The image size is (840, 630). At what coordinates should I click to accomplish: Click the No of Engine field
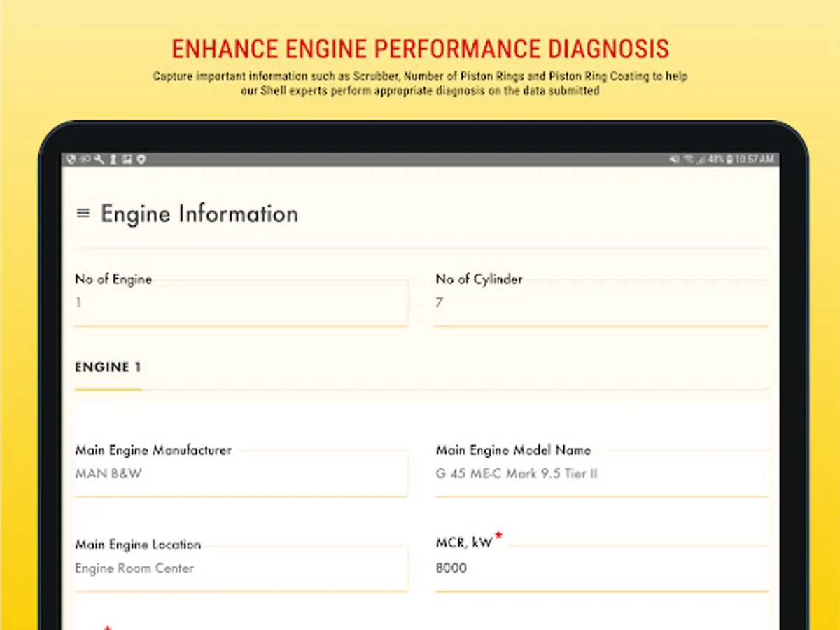pos(241,303)
